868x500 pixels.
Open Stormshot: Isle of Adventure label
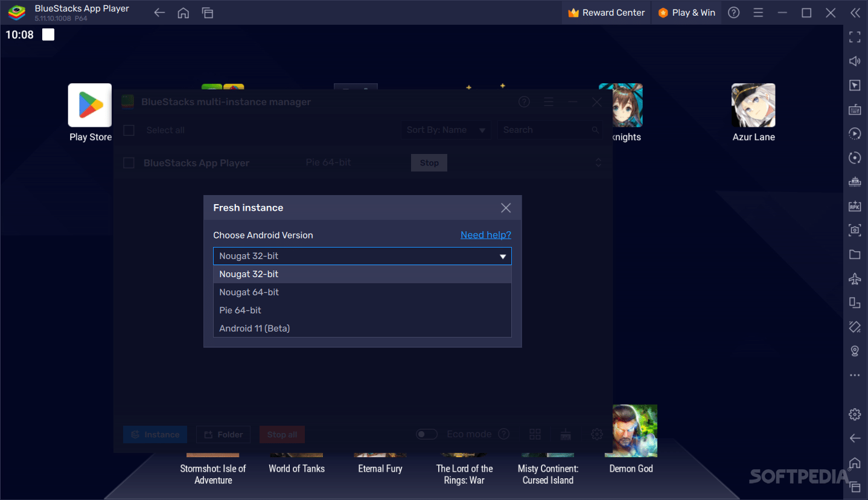pos(213,475)
